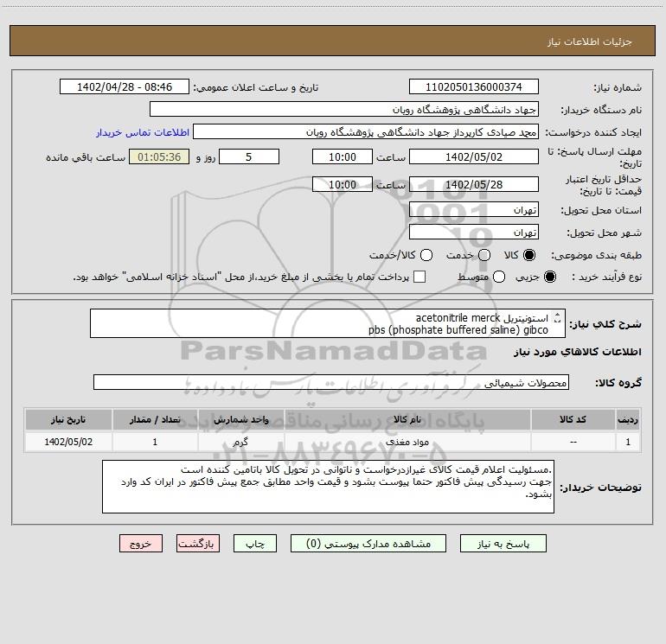This screenshot has height=644, width=666.
Task: Click the اطلاعات کالاهای مورد نیاز heading
Action: 577,352
